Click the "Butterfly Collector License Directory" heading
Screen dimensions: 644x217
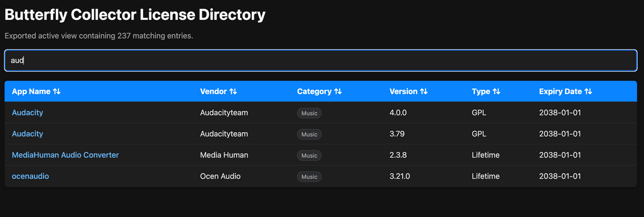[x=135, y=15]
